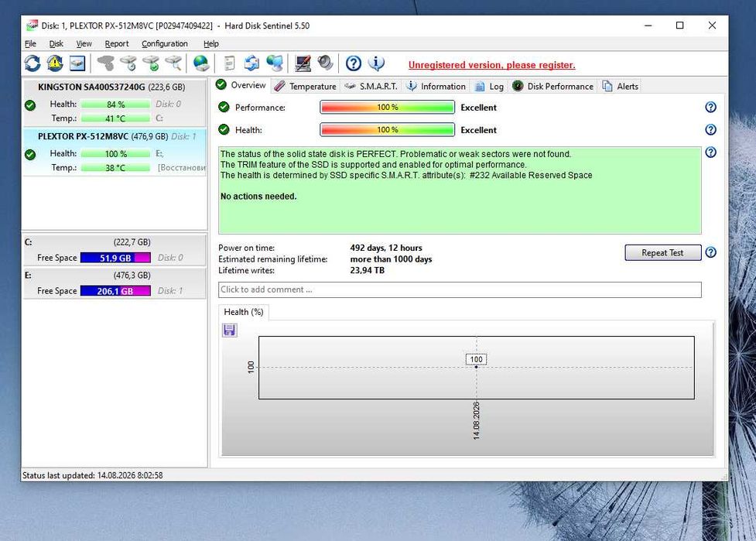Click the KINGSTON 84 % health bar

(x=115, y=104)
